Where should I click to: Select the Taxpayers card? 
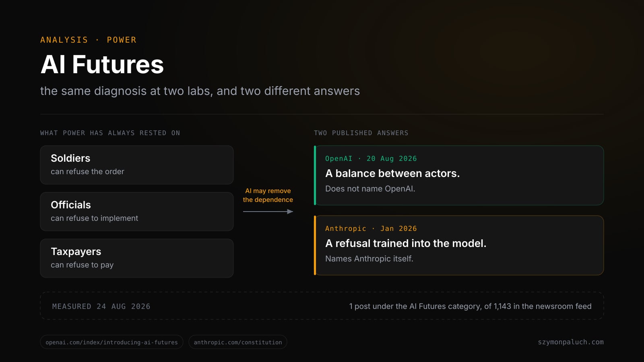137,258
